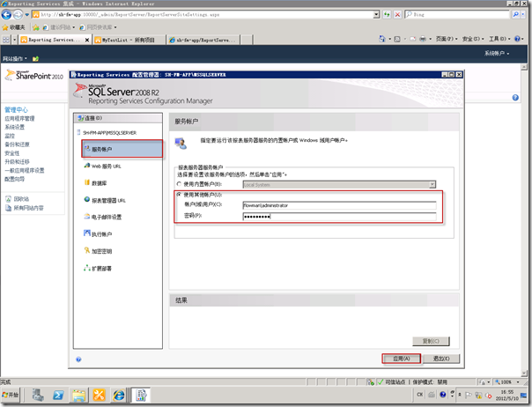Viewport: 532px width, 407px height.
Task: Click the IE back navigation button
Action: 6,15
